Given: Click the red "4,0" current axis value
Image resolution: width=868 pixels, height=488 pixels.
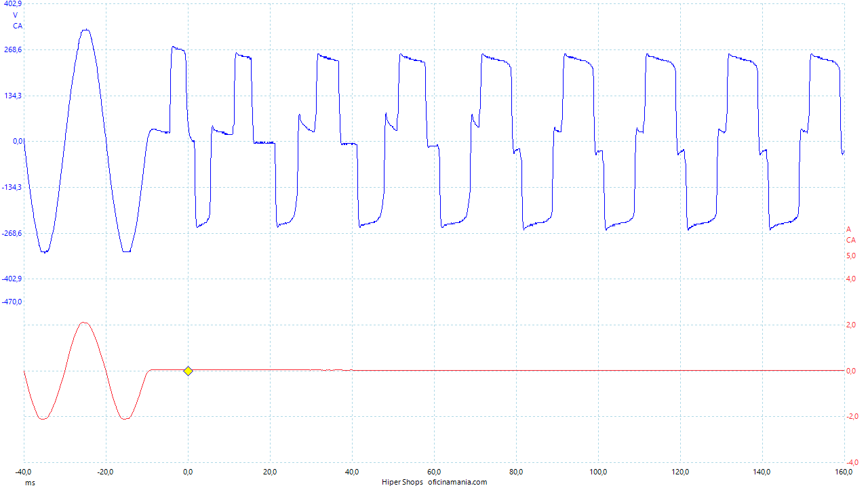Looking at the screenshot, I should pyautogui.click(x=851, y=279).
